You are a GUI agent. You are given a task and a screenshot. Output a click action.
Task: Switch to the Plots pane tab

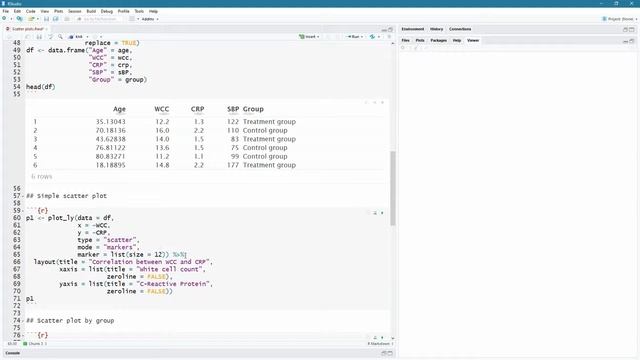click(x=420, y=40)
